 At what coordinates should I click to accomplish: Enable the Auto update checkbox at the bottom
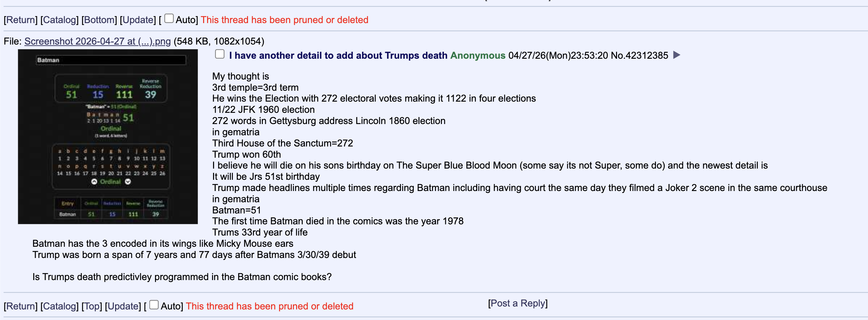tap(154, 304)
